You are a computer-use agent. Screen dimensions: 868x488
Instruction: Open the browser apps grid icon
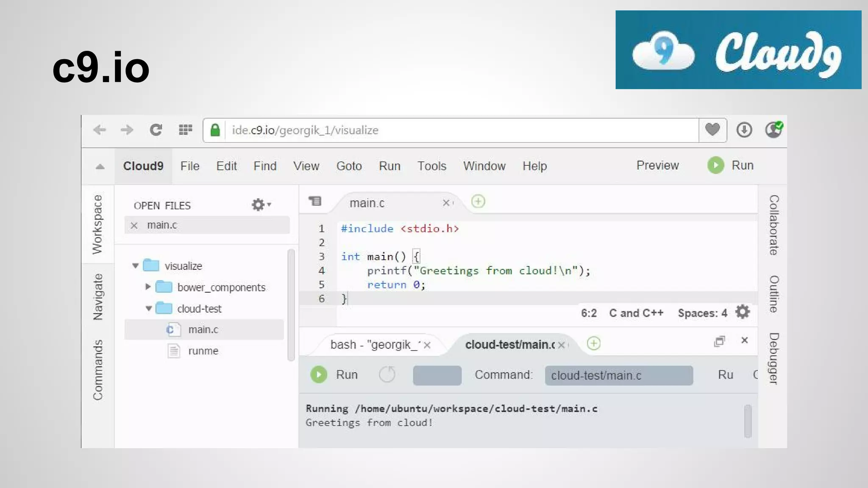click(x=185, y=130)
